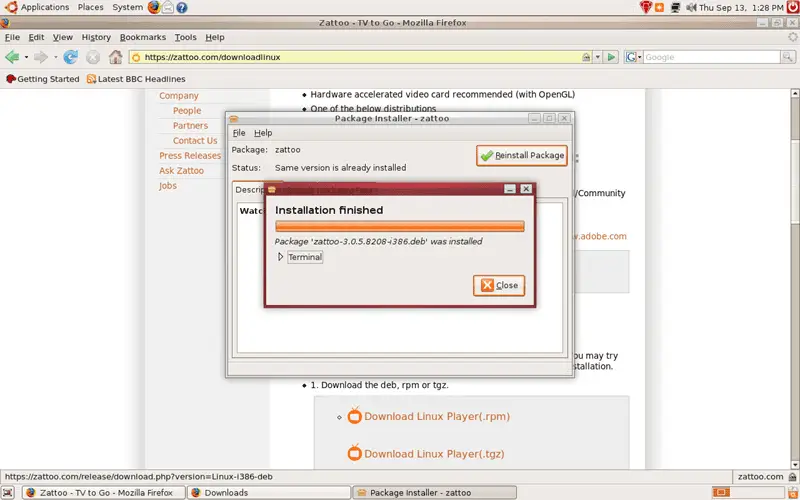Expand the Terminal details section

click(x=280, y=257)
